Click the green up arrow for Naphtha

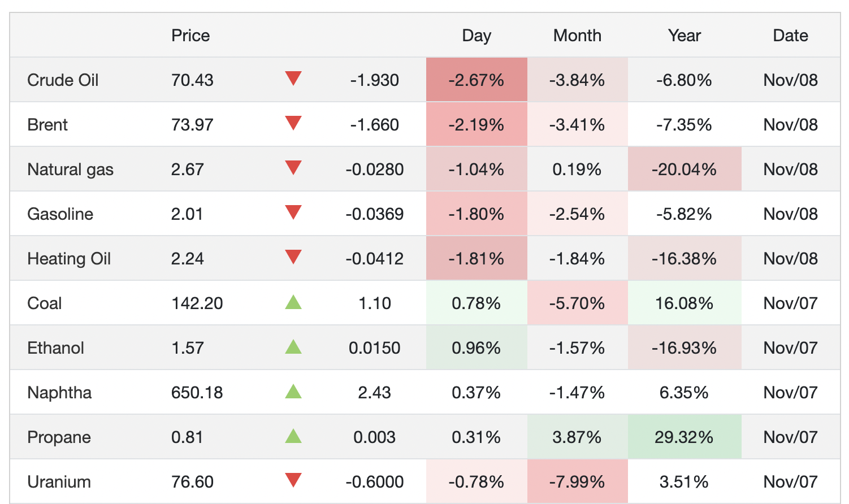click(293, 392)
